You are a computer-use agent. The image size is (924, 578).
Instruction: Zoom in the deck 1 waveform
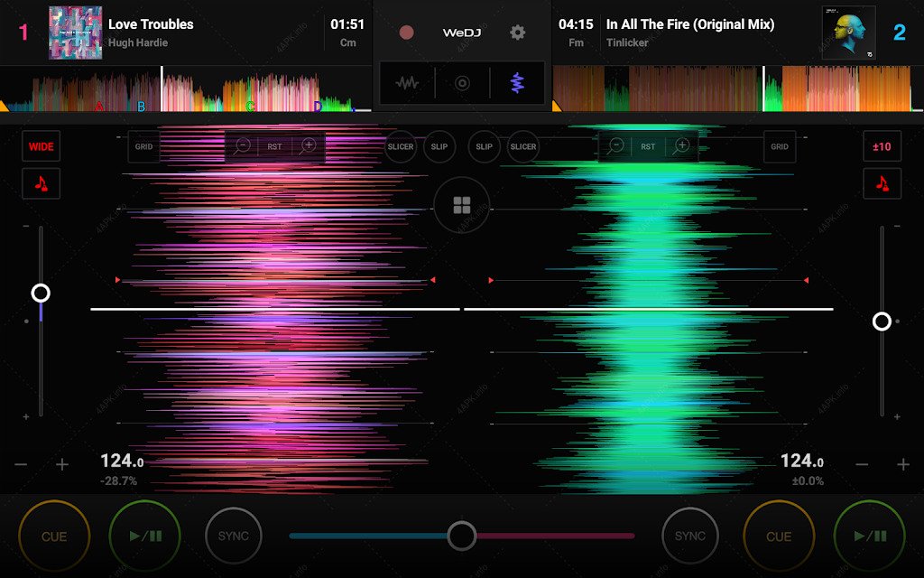307,146
